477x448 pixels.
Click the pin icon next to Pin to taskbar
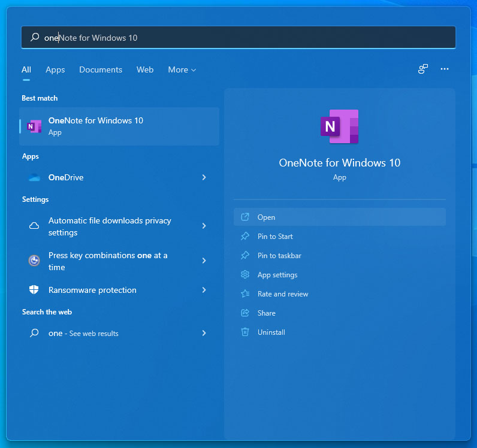pos(245,255)
